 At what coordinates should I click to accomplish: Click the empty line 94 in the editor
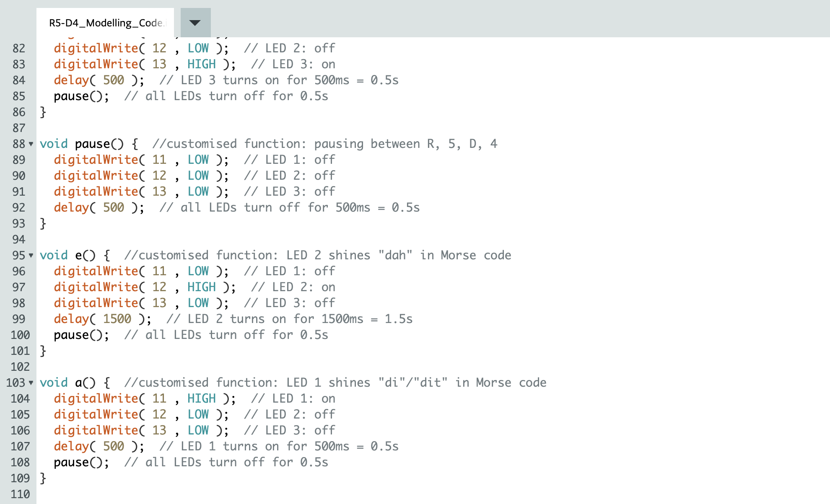433,240
